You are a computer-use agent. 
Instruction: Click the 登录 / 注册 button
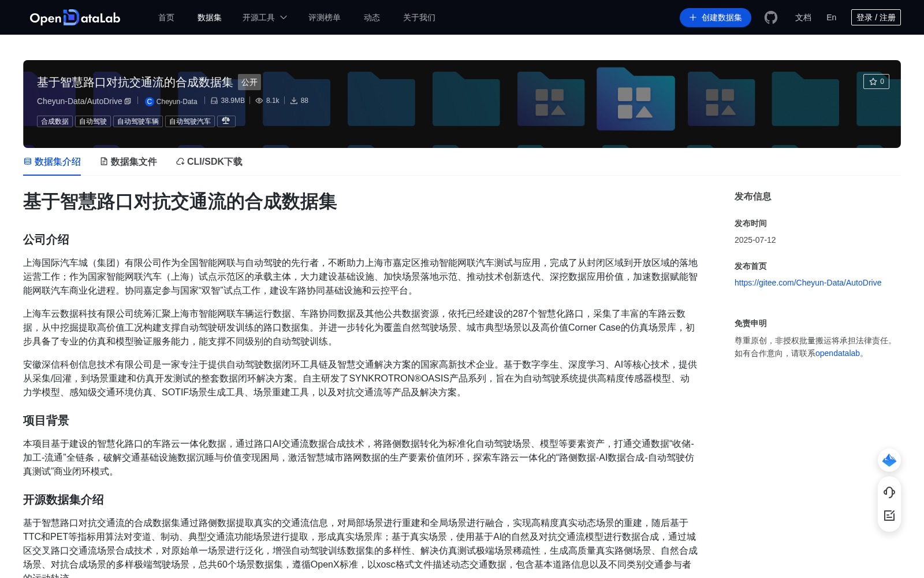pos(875,17)
